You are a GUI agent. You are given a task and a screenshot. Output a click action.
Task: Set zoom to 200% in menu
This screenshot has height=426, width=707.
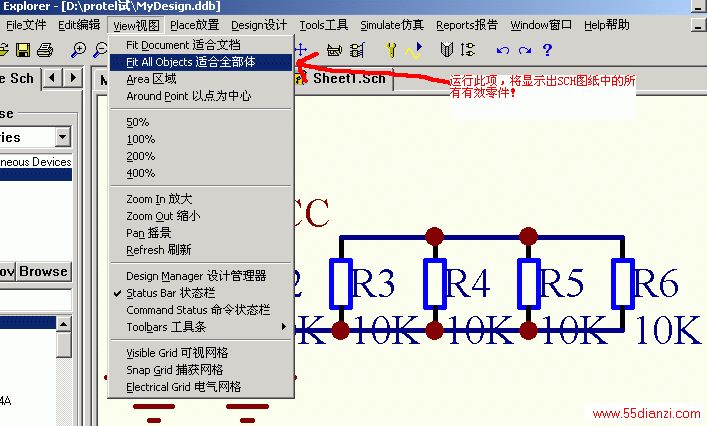pyautogui.click(x=201, y=156)
